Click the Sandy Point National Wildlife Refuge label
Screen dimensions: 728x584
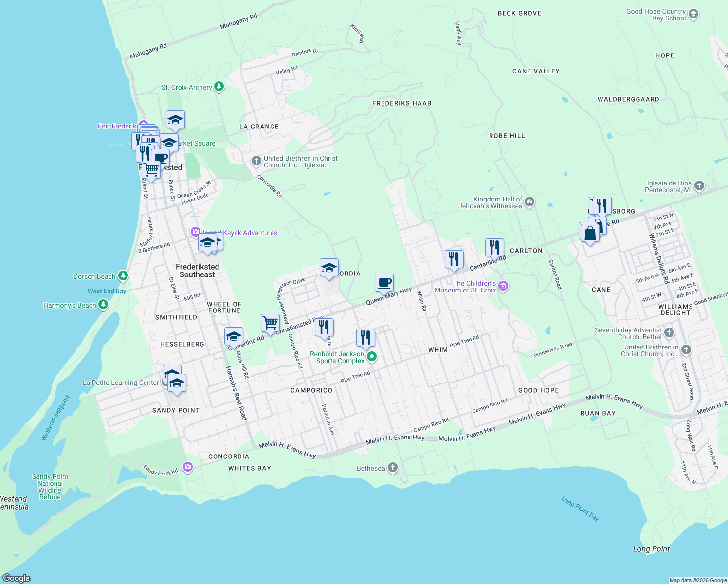(50, 487)
